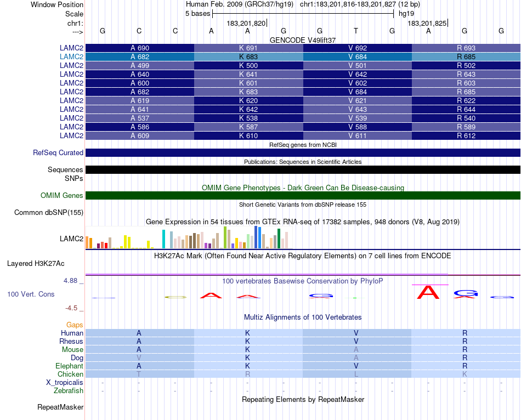Click the Mouse row label in Multiz alignment
Image resolution: width=521 pixels, height=420 pixels.
[x=72, y=350]
